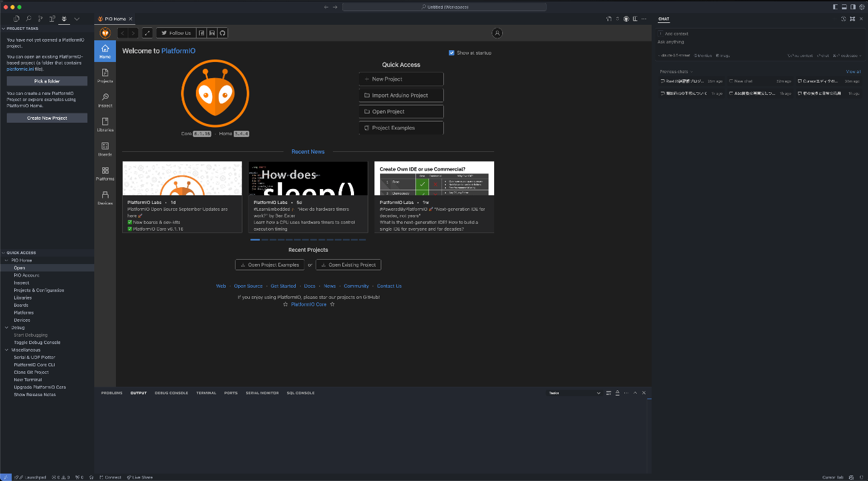
Task: Open the Extensions view in activity bar
Action: 53,19
